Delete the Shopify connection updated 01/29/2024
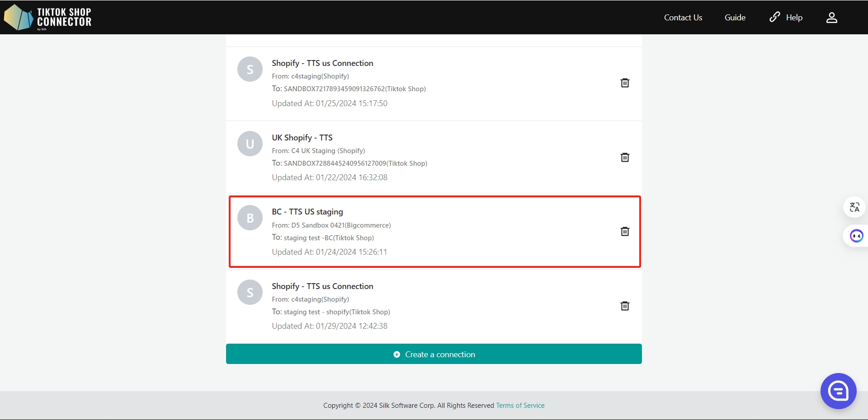This screenshot has height=420, width=868. point(625,306)
